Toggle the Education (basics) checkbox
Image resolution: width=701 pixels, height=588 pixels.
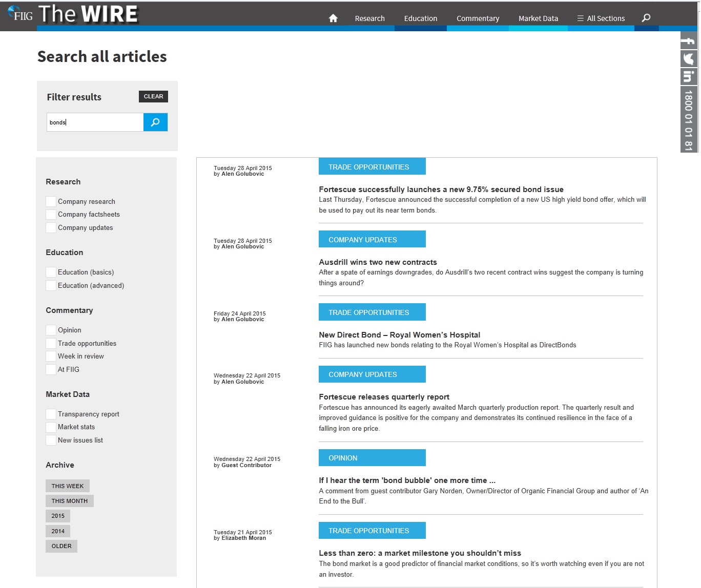coord(51,272)
